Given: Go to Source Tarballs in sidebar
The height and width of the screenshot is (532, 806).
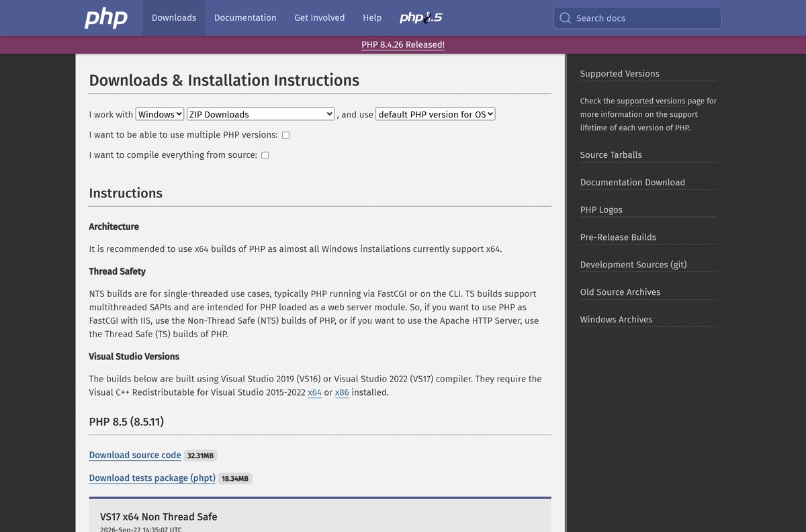Looking at the screenshot, I should (611, 155).
